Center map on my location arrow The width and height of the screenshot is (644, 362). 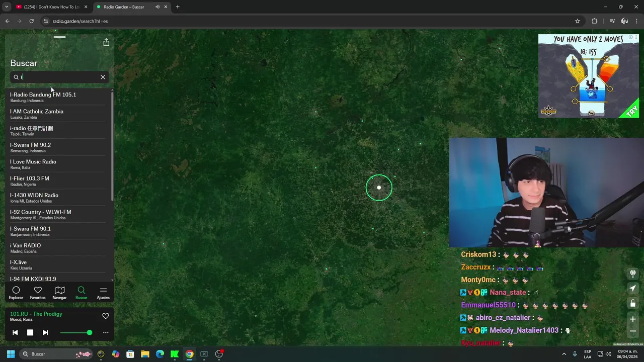[x=633, y=289]
